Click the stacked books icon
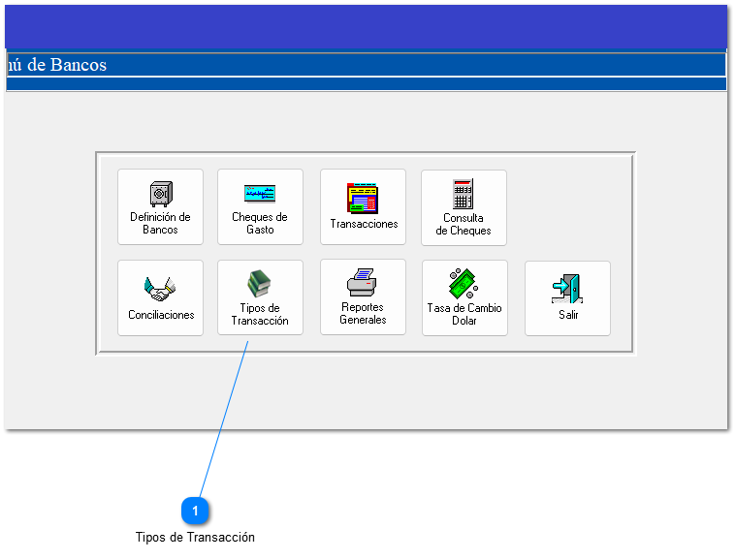The image size is (736, 560). point(260,284)
